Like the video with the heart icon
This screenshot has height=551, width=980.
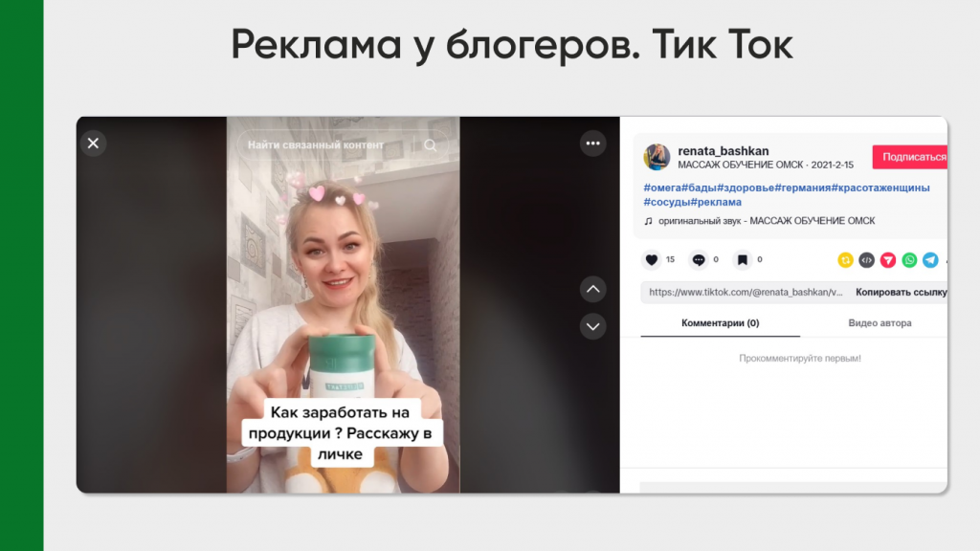point(652,259)
